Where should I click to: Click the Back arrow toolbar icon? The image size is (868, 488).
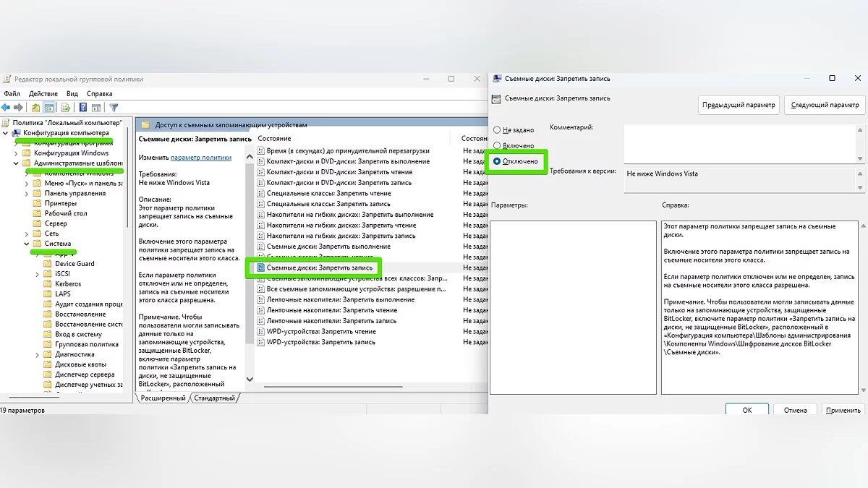(7, 108)
